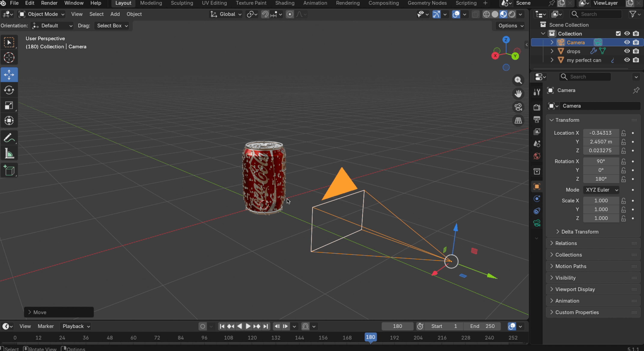Screen dimensions: 644x351
Task: Open Orientation Default dropdown
Action: click(x=52, y=26)
